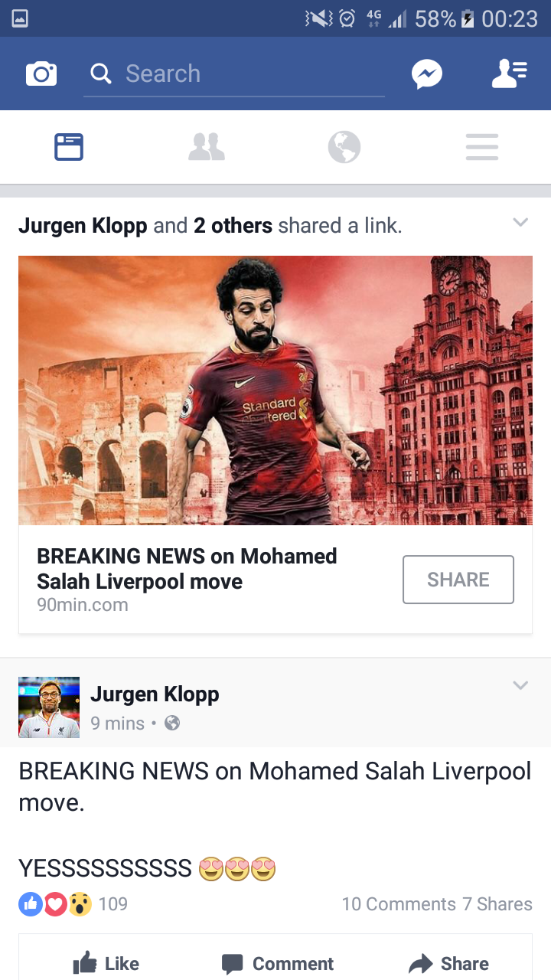The width and height of the screenshot is (551, 980).
Task: Open the Mohamed Salah article image
Action: pos(275,390)
